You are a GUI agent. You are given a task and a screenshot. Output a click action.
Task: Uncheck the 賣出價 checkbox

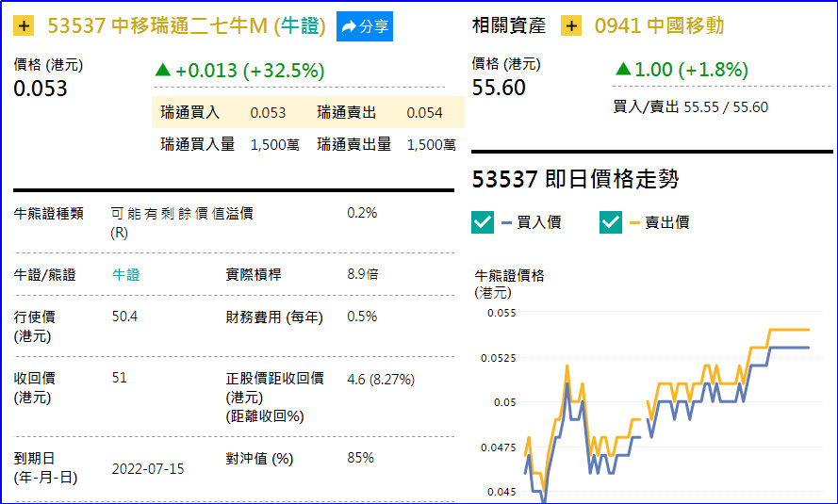(611, 222)
